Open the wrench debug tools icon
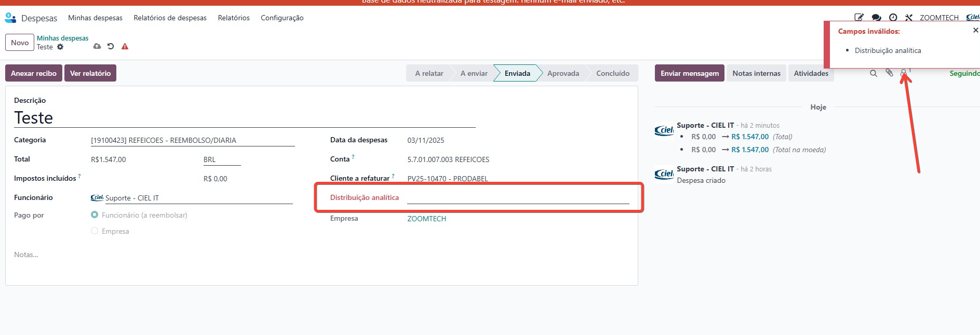Viewport: 980px width, 335px height. [908, 18]
